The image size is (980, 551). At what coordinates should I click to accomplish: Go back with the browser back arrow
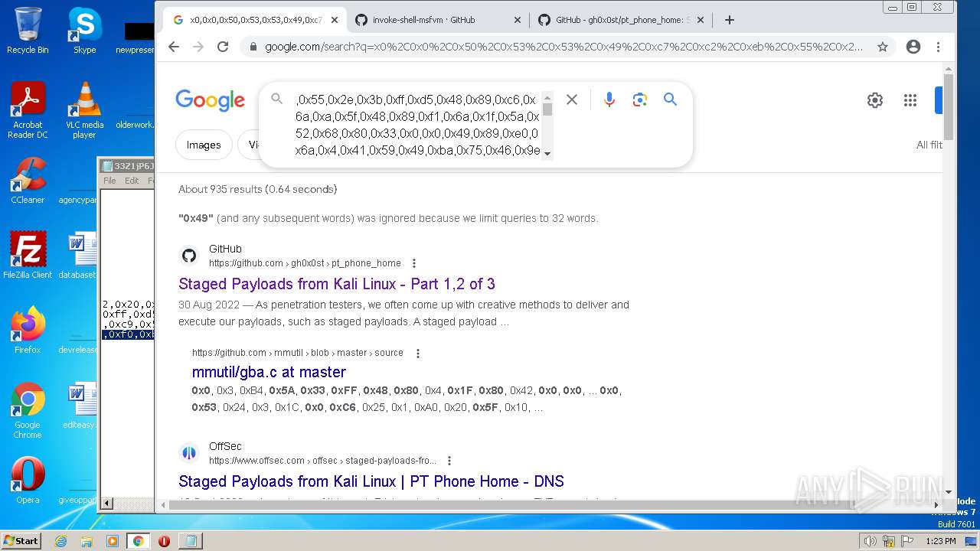(174, 47)
